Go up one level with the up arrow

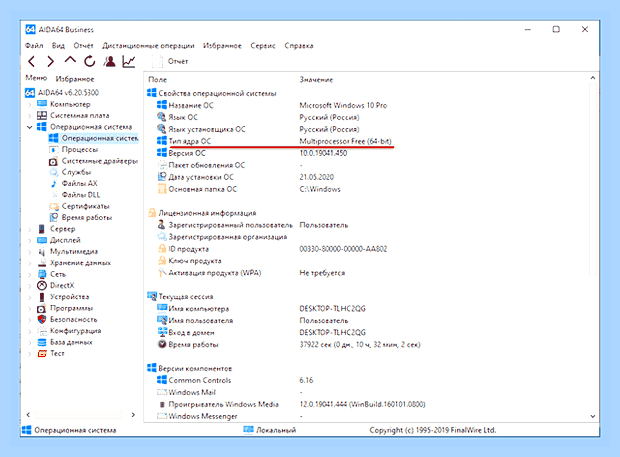click(x=70, y=60)
